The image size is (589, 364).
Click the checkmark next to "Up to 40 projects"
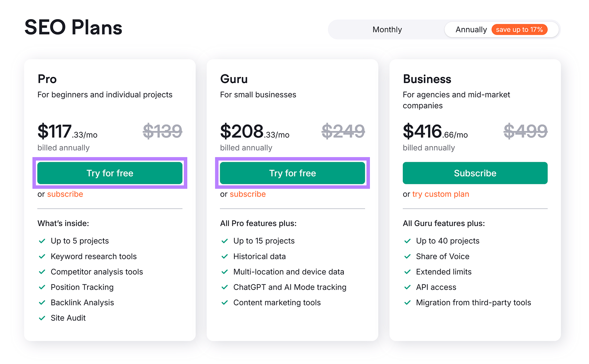pos(407,241)
